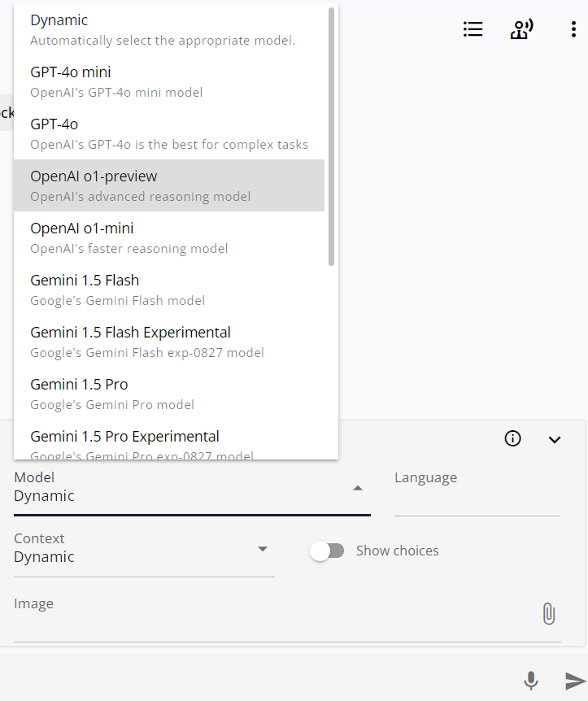
Task: Collapse the settings panel with the chevron
Action: coord(555,439)
